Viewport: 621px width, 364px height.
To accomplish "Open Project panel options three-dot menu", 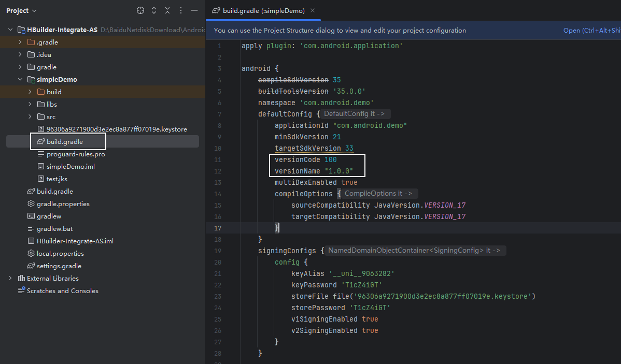I will 181,10.
